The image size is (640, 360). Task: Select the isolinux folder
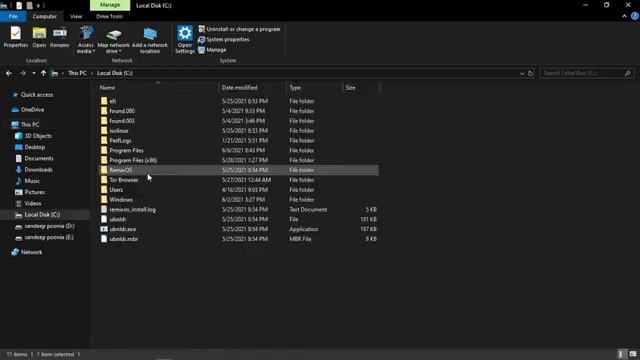(x=119, y=131)
